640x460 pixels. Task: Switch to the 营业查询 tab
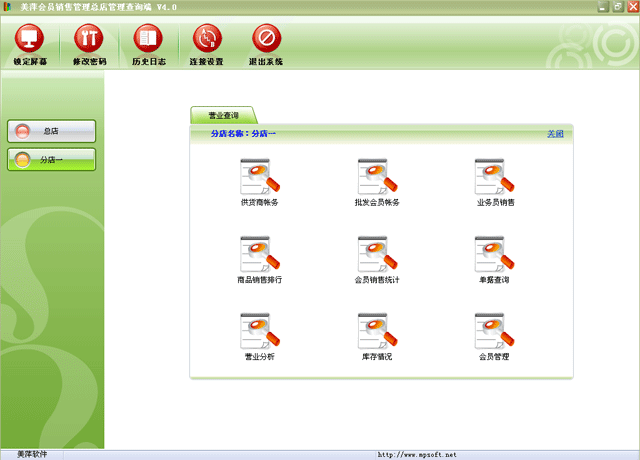pyautogui.click(x=223, y=116)
